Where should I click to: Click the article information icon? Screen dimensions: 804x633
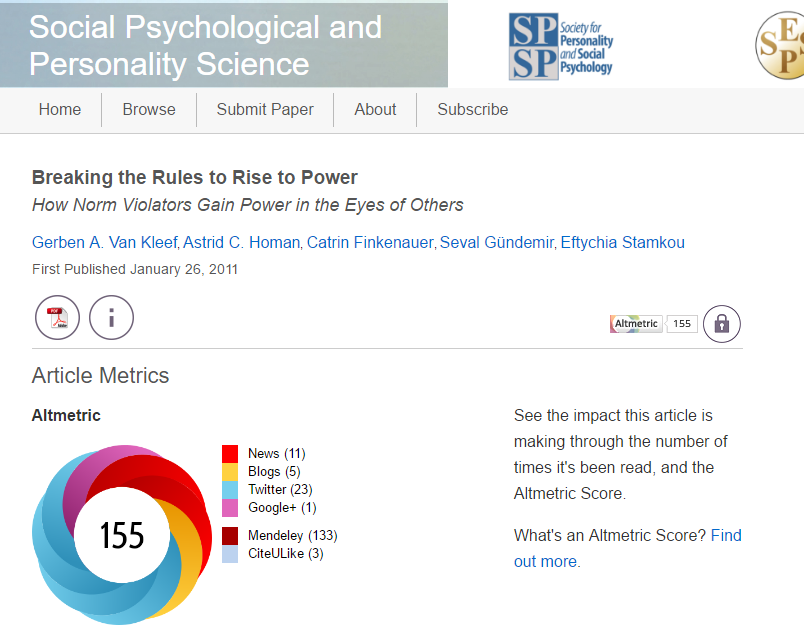coord(111,317)
